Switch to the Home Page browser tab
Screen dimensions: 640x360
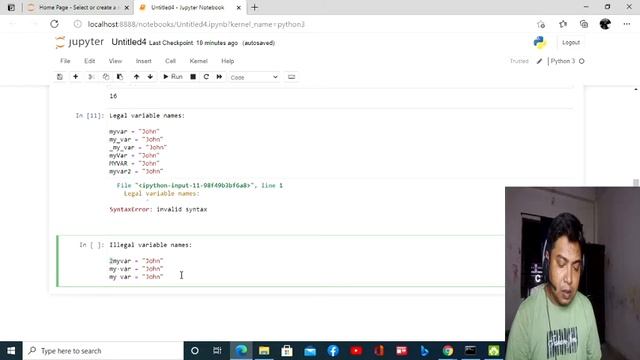point(78,7)
